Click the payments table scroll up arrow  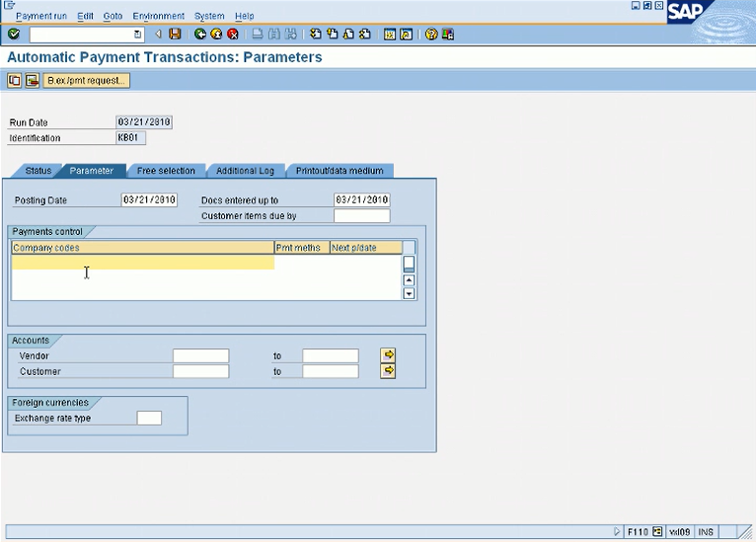(x=409, y=280)
